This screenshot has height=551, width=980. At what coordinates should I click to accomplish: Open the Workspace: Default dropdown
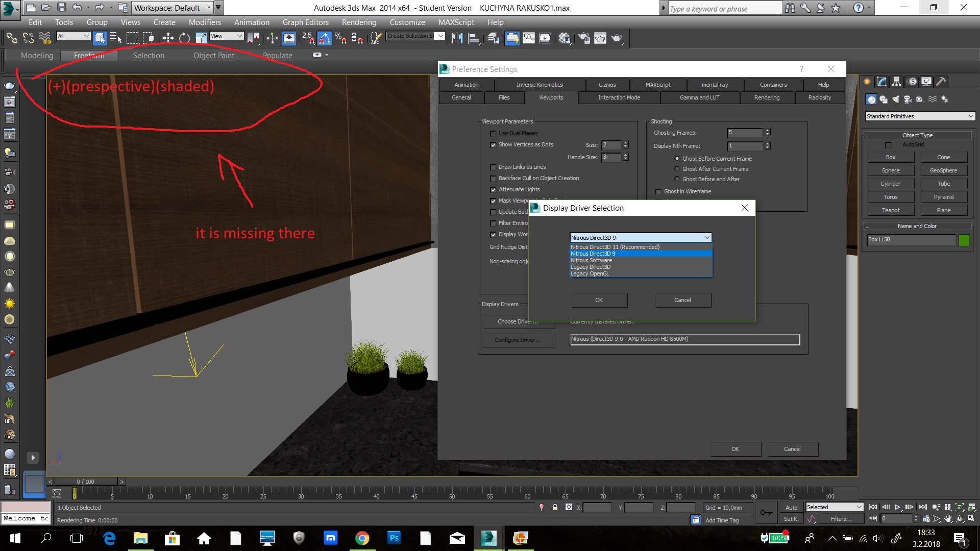173,8
